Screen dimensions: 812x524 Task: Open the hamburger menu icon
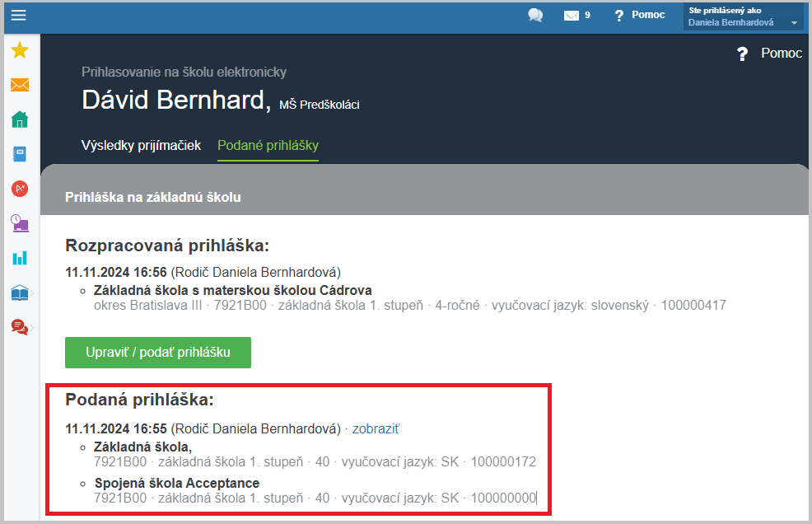[x=19, y=15]
